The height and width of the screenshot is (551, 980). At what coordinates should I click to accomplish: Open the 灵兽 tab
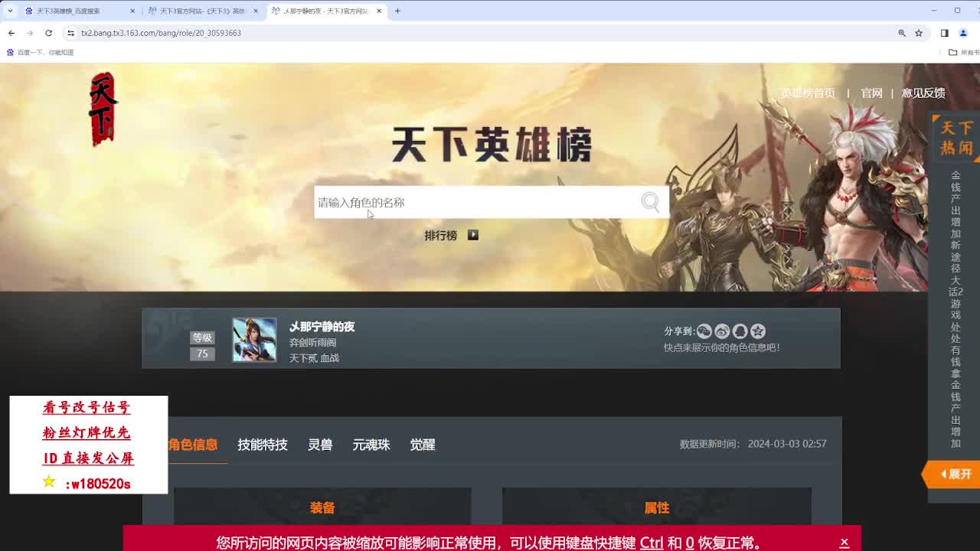click(320, 445)
